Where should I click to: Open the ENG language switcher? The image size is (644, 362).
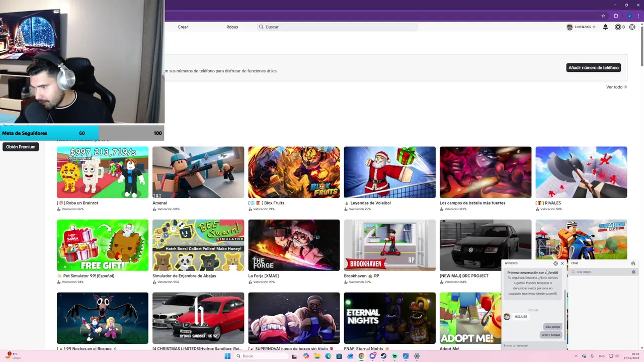(x=601, y=356)
